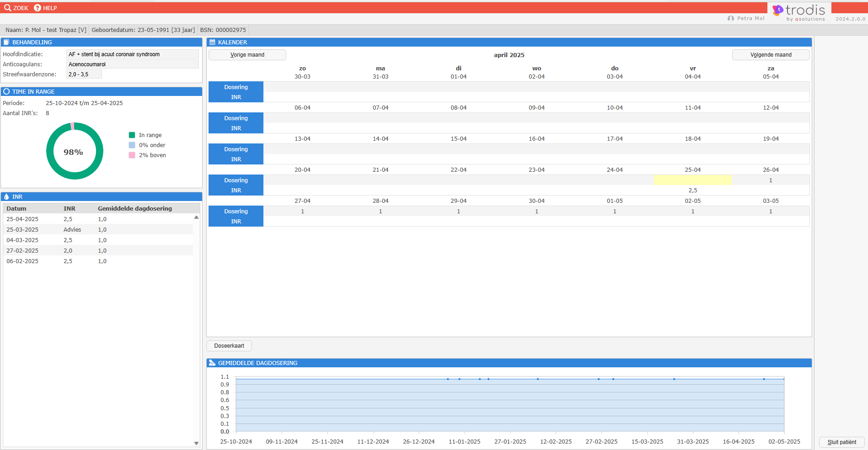
Task: Click the Anticoagulans field Acenocoumarol
Action: click(x=133, y=64)
